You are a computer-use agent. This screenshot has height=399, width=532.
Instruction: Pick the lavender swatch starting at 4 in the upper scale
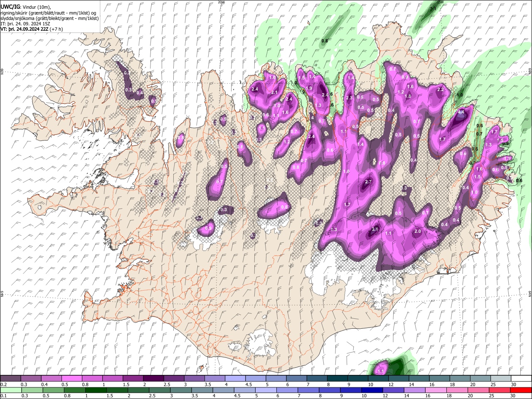click(x=235, y=379)
